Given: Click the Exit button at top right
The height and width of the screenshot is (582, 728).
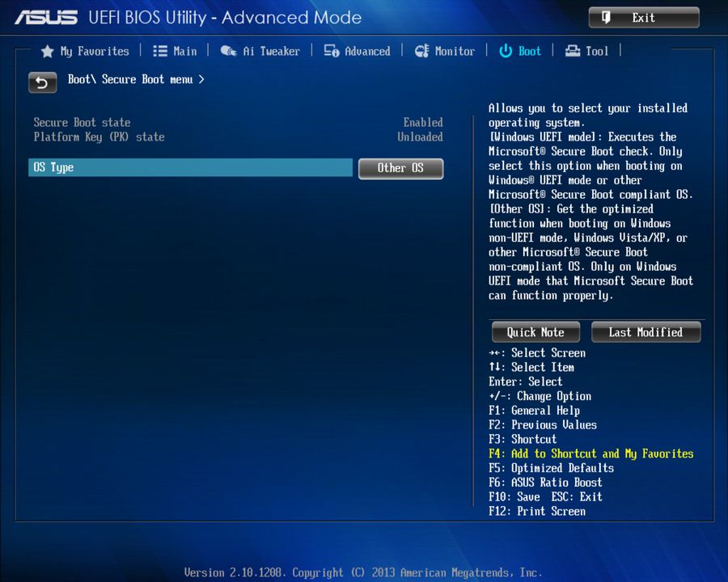Looking at the screenshot, I should (644, 17).
